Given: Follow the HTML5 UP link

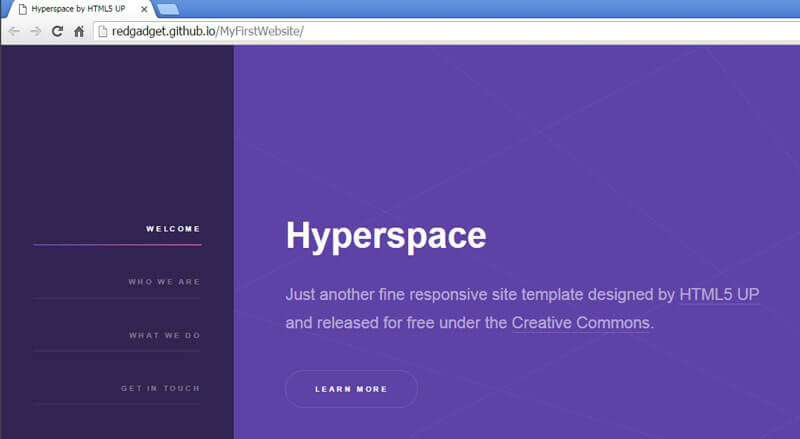Looking at the screenshot, I should pyautogui.click(x=719, y=295).
